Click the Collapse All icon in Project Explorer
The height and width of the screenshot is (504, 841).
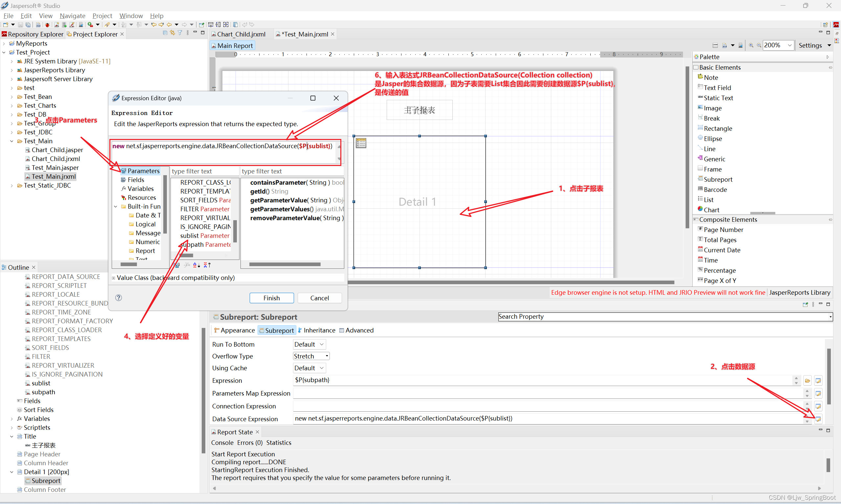[165, 33]
